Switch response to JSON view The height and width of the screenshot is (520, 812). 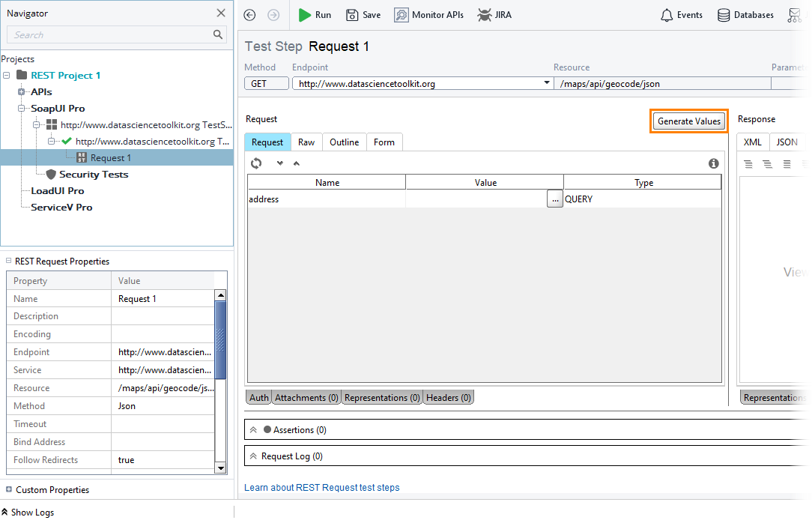(x=787, y=142)
